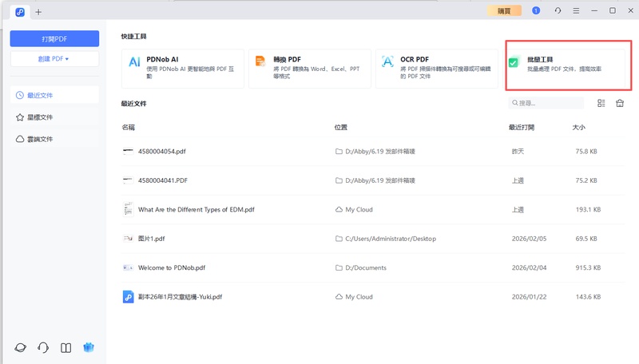Click the blue gift box icon
The width and height of the screenshot is (639, 364).
[89, 348]
